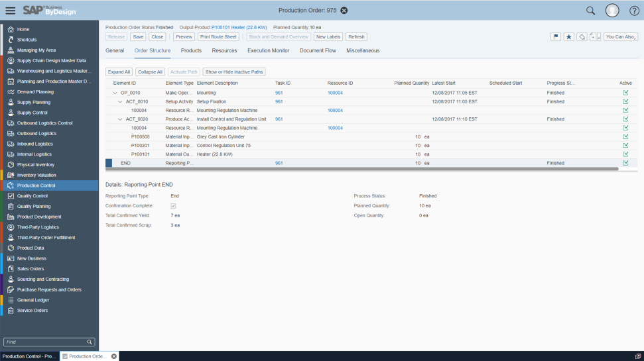This screenshot has width=644, height=361.
Task: Close the Production Order 975 title
Action: tap(344, 11)
